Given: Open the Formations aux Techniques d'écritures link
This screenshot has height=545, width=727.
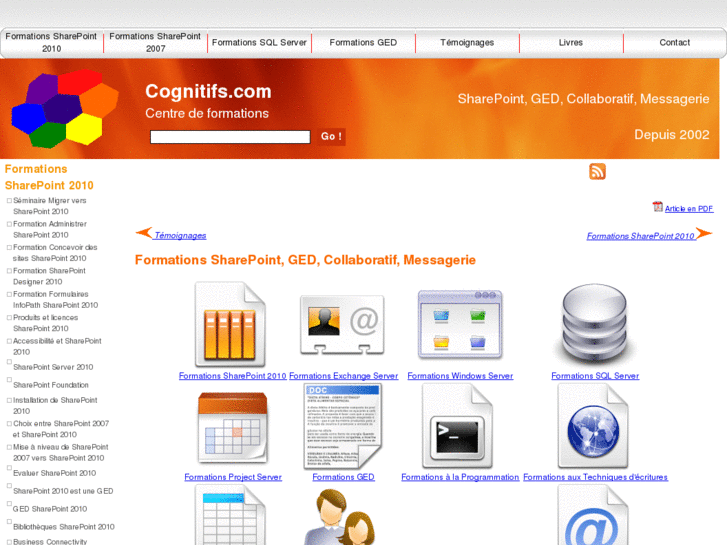Looking at the screenshot, I should (x=595, y=477).
